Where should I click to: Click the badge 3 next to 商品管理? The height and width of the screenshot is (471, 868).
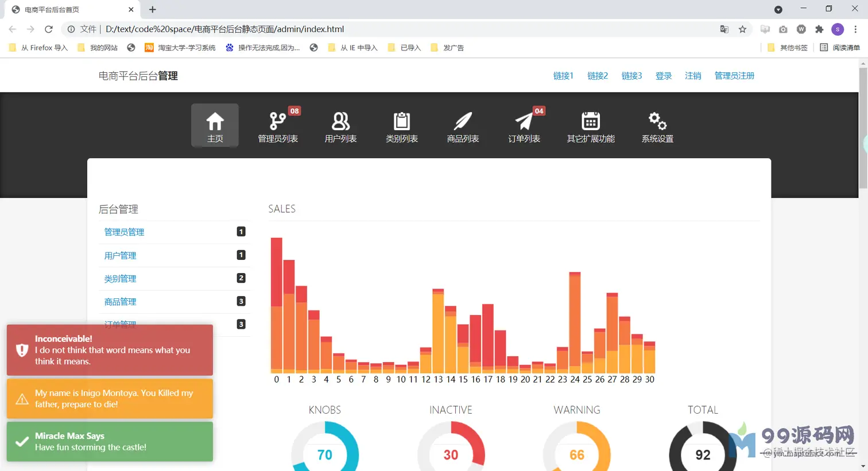tap(241, 301)
